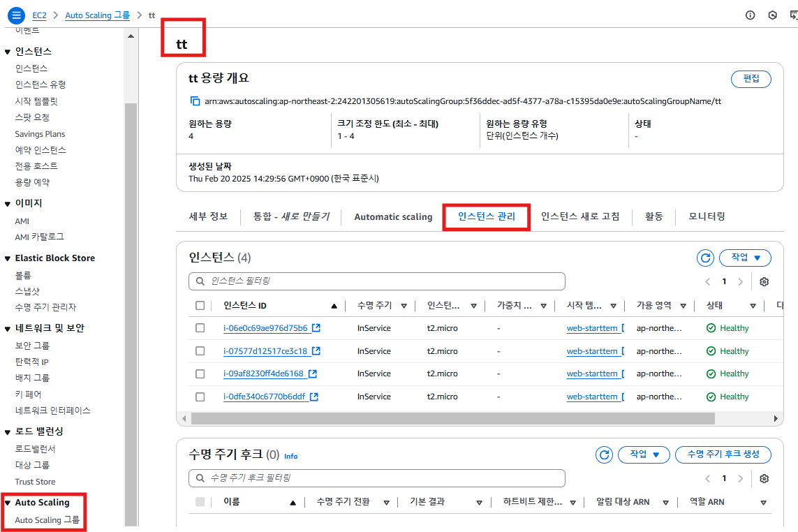Copy the Auto Scaling group ARN
The width and height of the screenshot is (798, 532).
195,101
